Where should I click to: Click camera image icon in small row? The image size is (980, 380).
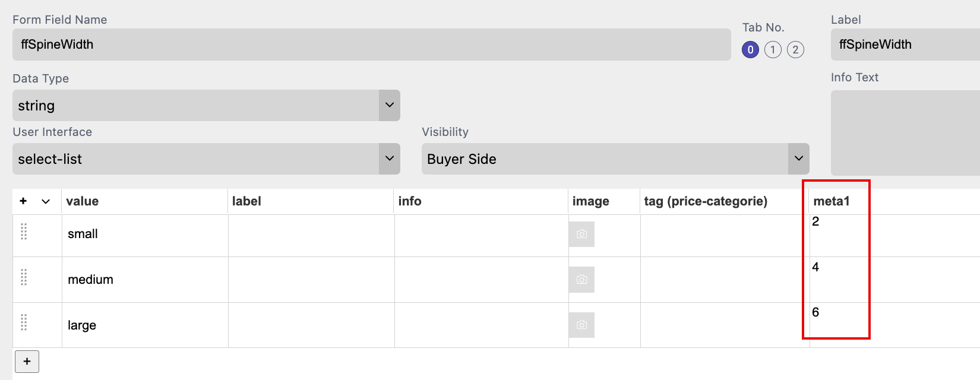[581, 235]
